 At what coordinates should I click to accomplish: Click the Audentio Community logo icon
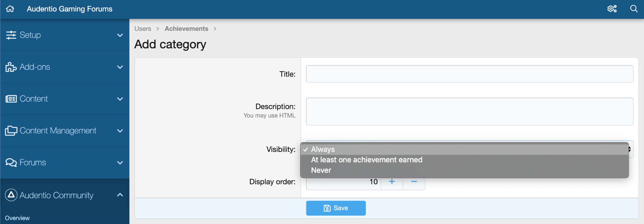point(11,195)
